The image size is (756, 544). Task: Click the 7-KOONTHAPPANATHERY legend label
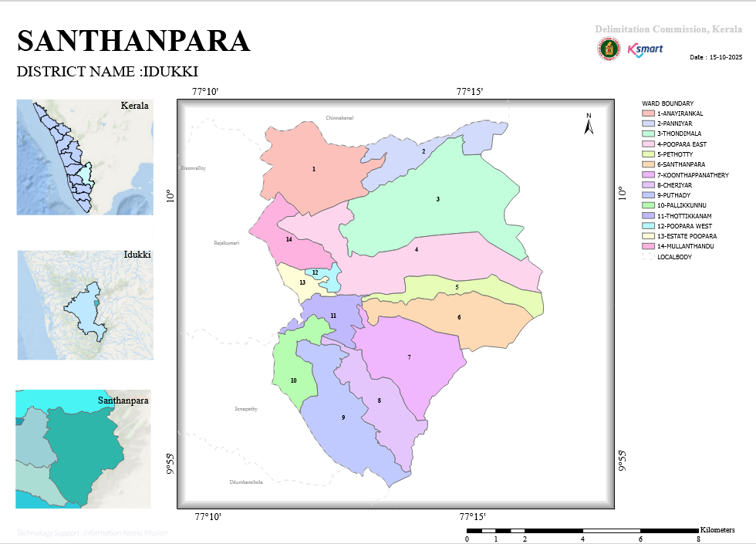coord(693,175)
